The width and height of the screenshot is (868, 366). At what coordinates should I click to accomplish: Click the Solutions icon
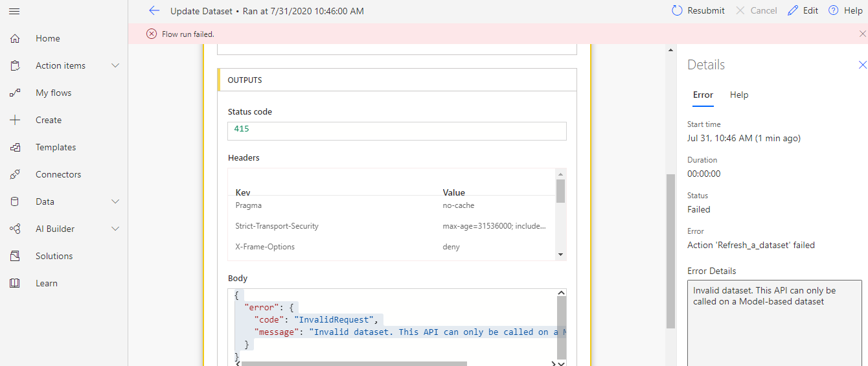[15, 256]
